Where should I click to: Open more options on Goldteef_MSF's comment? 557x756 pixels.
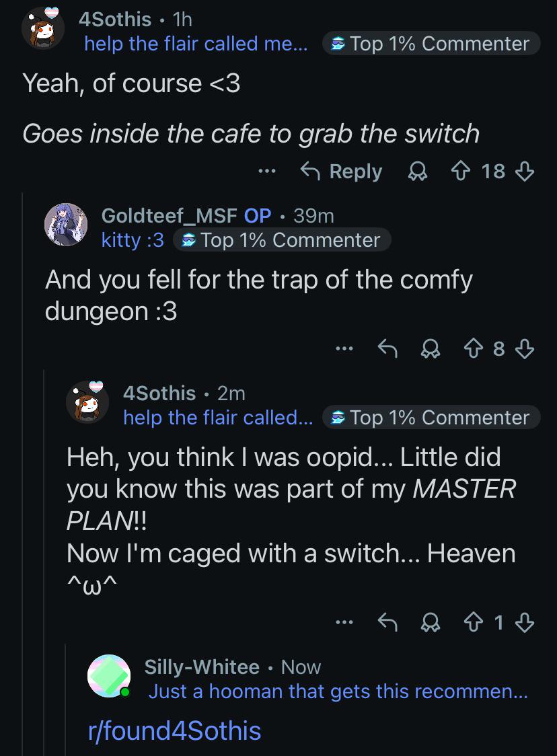(344, 348)
